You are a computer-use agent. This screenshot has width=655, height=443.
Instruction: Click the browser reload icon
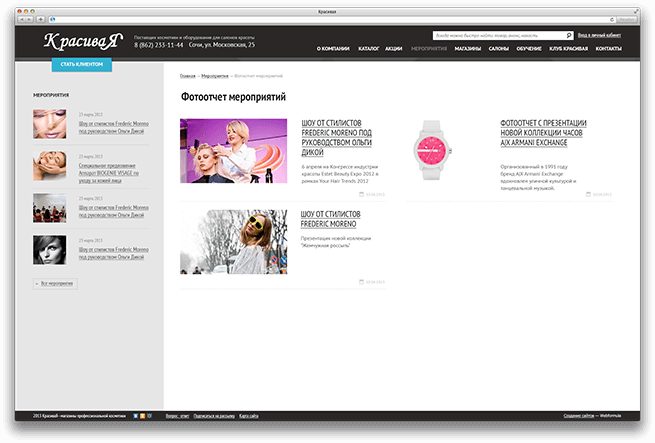click(612, 20)
